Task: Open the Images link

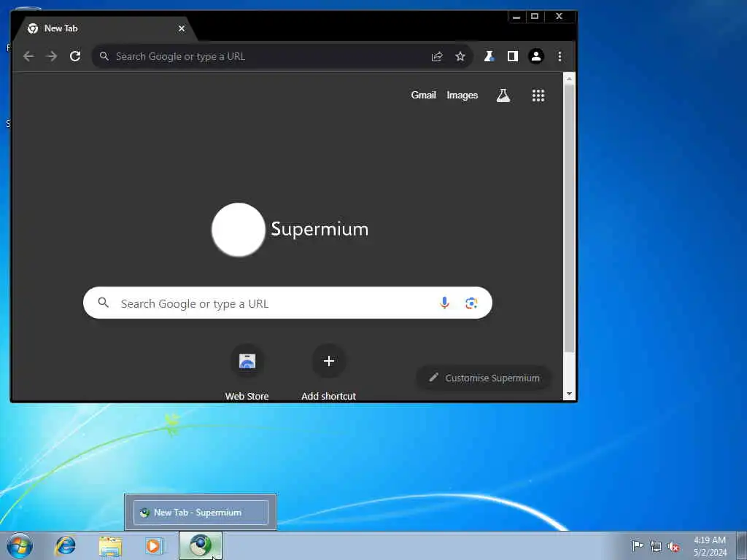Action: (x=462, y=96)
